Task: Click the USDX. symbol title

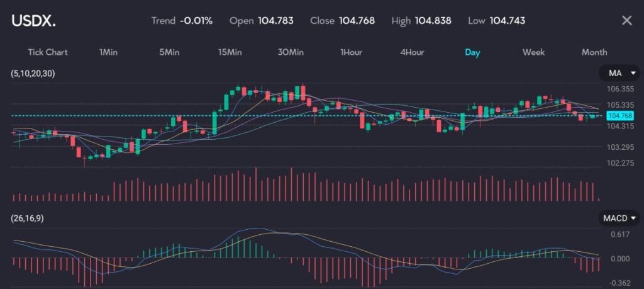Action: [x=33, y=21]
